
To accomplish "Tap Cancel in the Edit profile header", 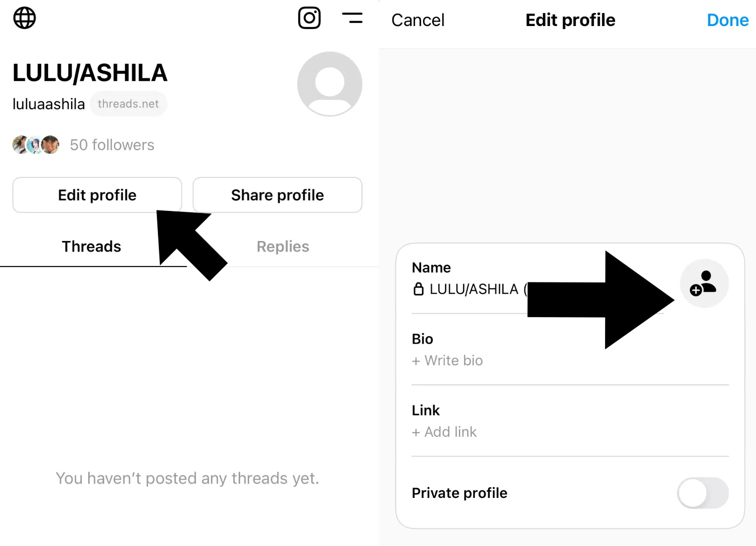I will tap(418, 20).
